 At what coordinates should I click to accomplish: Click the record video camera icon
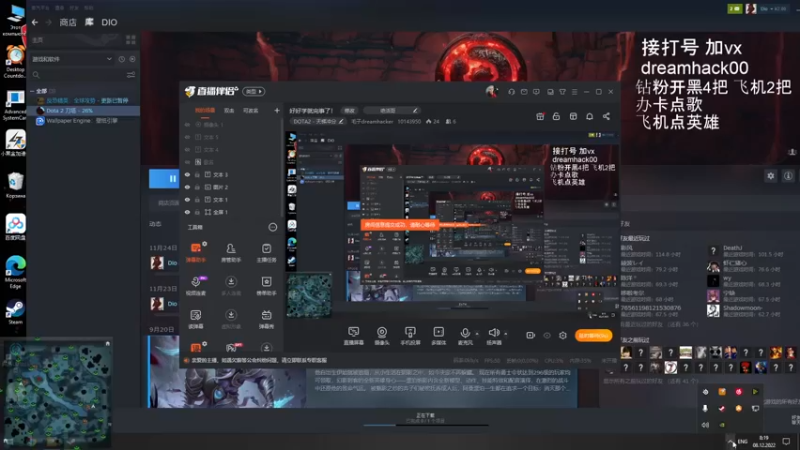[531, 335]
